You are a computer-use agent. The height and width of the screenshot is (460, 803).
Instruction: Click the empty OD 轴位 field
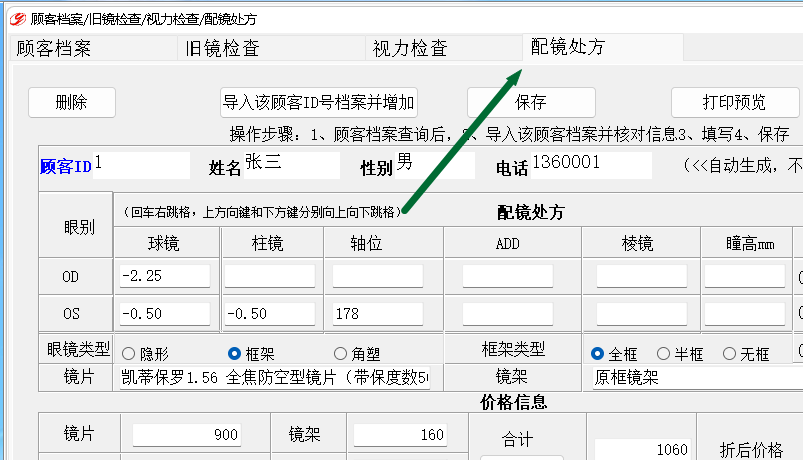(378, 276)
